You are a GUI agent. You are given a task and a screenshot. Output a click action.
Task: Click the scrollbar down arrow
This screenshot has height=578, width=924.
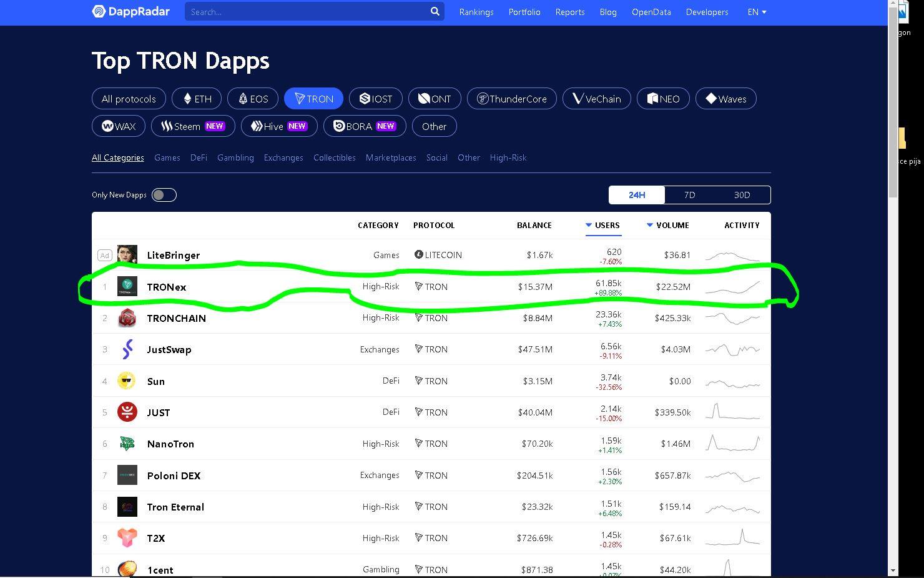coord(893,570)
